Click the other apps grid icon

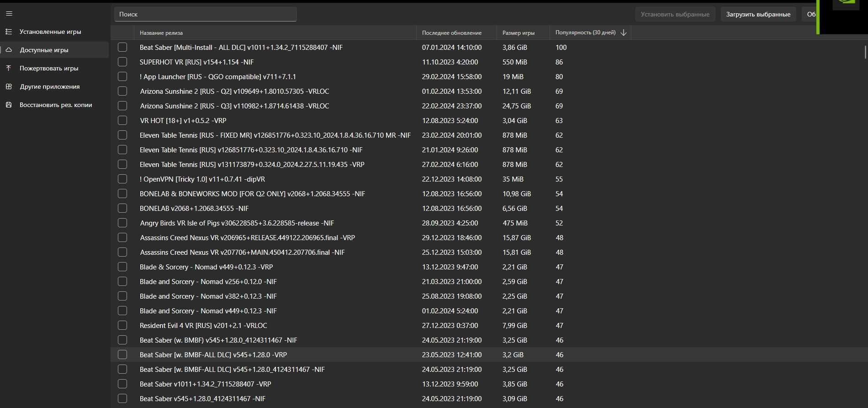click(9, 86)
